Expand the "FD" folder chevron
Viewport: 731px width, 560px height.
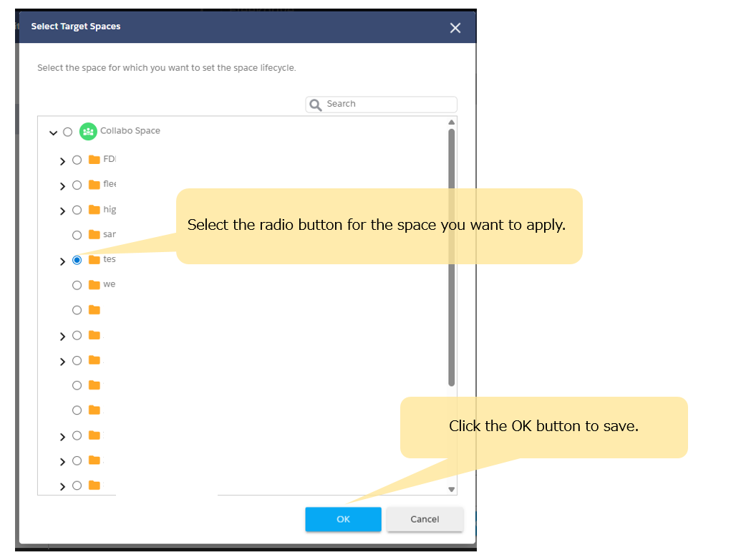pyautogui.click(x=62, y=161)
